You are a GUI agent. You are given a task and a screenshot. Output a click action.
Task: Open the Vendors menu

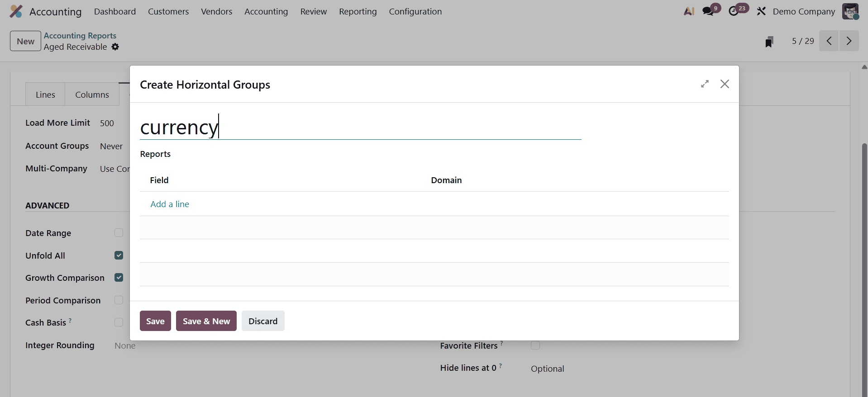216,12
